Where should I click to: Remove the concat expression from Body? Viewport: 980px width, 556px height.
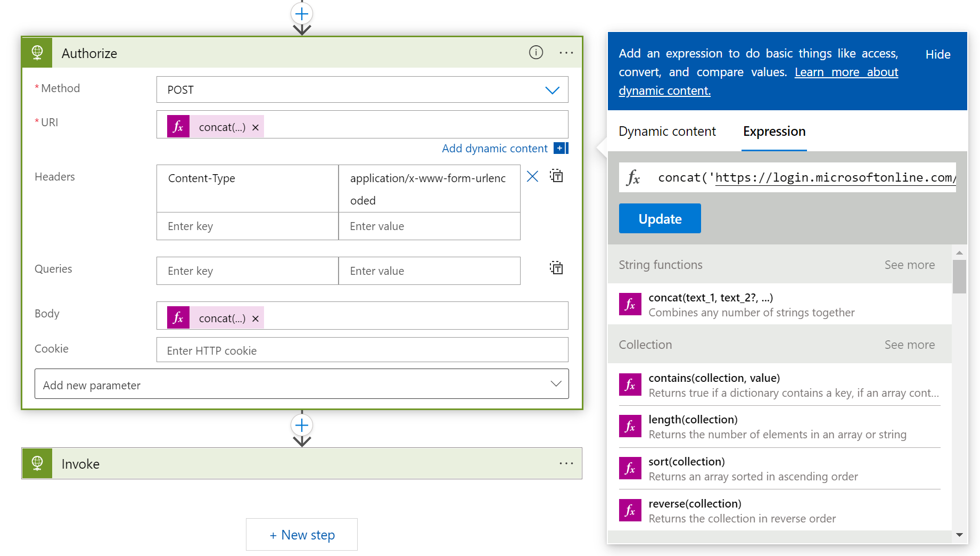[x=256, y=318]
